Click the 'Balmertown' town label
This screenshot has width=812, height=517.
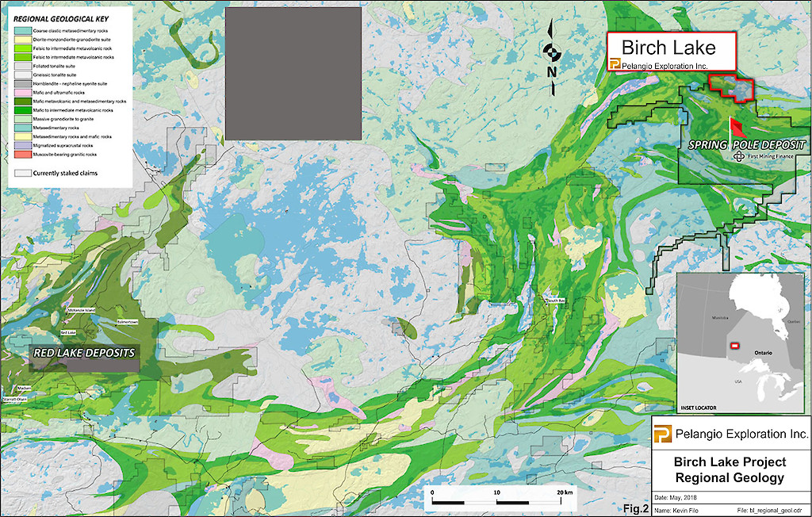[128, 322]
